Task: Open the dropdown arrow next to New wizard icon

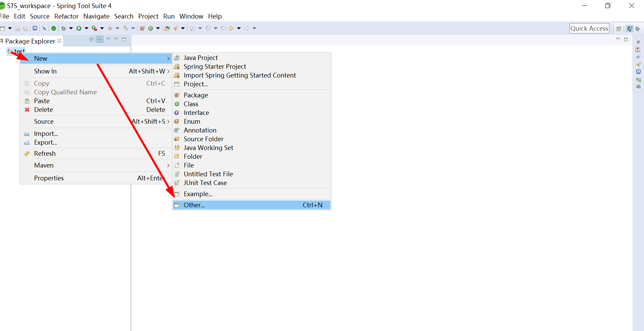Action: [10, 28]
